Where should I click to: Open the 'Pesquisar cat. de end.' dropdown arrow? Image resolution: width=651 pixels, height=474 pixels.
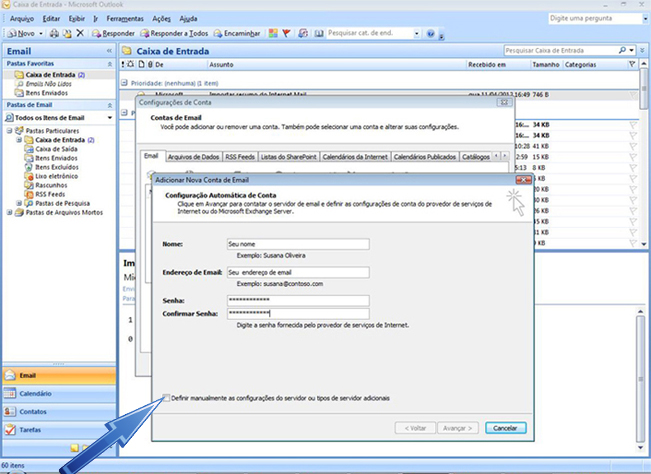(x=416, y=34)
